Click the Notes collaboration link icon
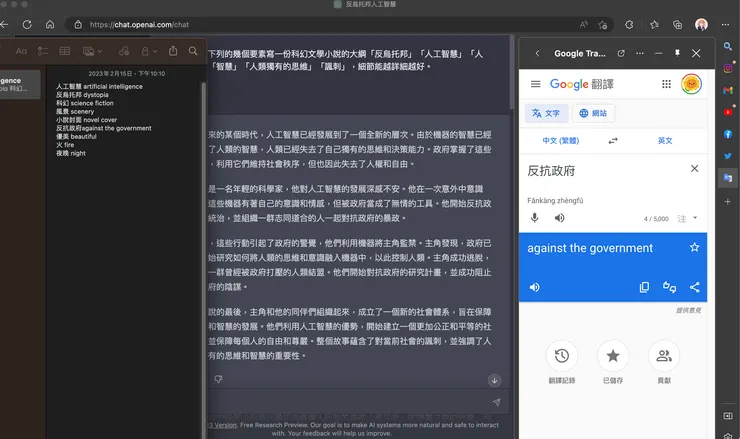 pyautogui.click(x=124, y=51)
